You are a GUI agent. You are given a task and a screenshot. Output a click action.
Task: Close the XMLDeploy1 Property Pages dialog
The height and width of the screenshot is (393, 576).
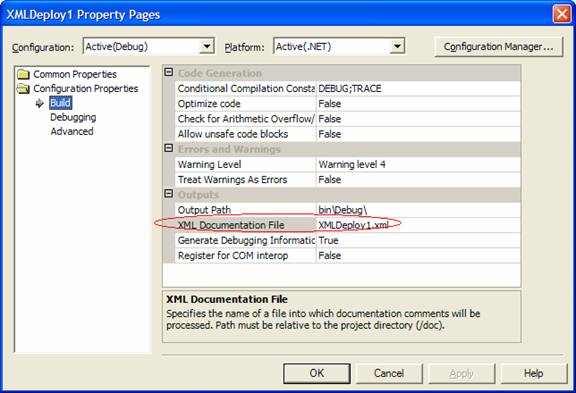point(562,14)
